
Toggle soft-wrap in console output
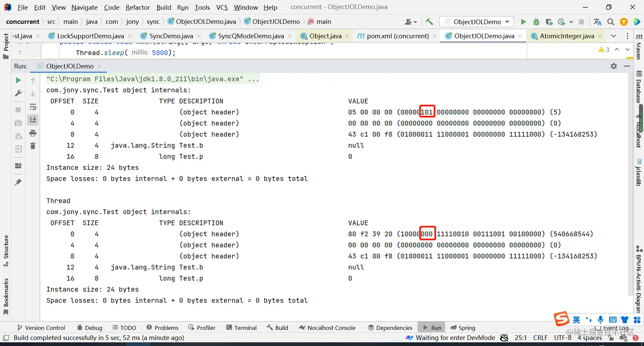33,107
